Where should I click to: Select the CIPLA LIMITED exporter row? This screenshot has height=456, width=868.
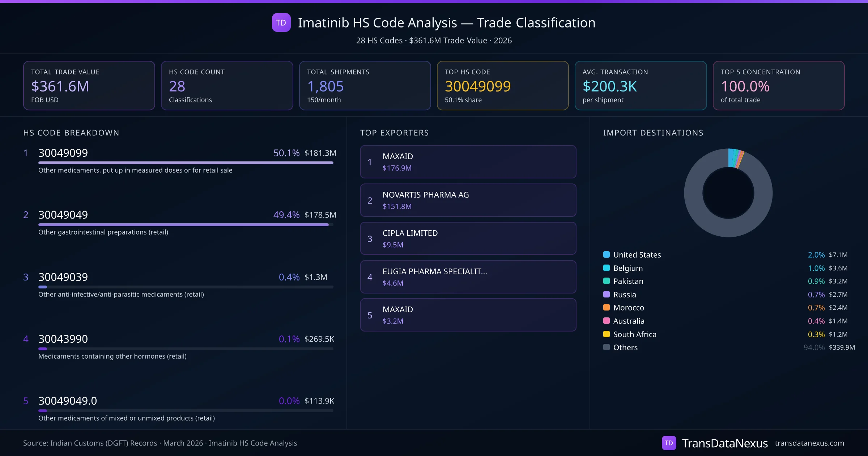tap(468, 238)
